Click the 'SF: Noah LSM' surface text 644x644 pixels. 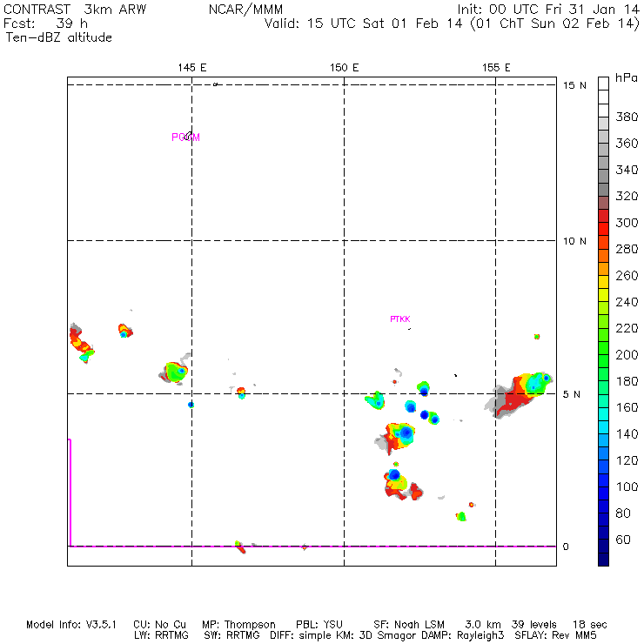[409, 624]
